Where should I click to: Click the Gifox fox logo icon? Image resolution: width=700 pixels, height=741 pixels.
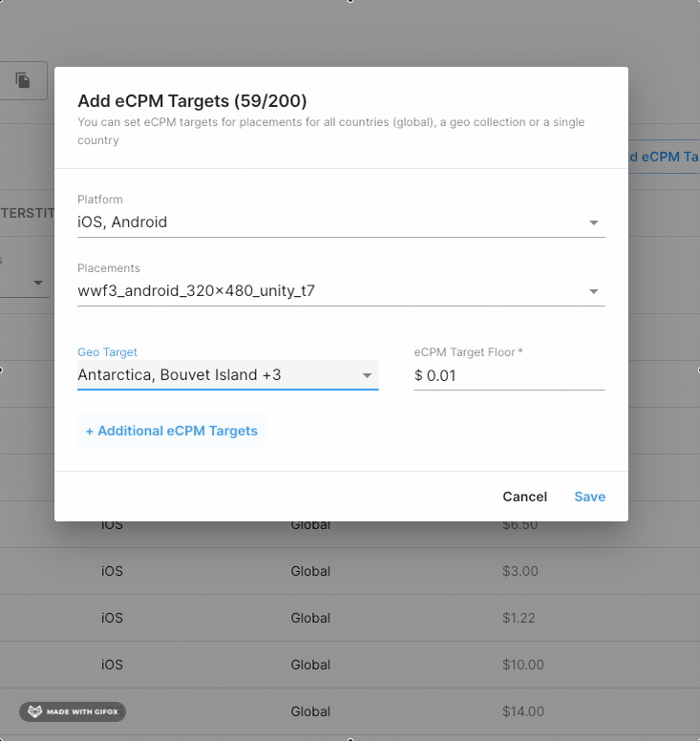coord(34,711)
